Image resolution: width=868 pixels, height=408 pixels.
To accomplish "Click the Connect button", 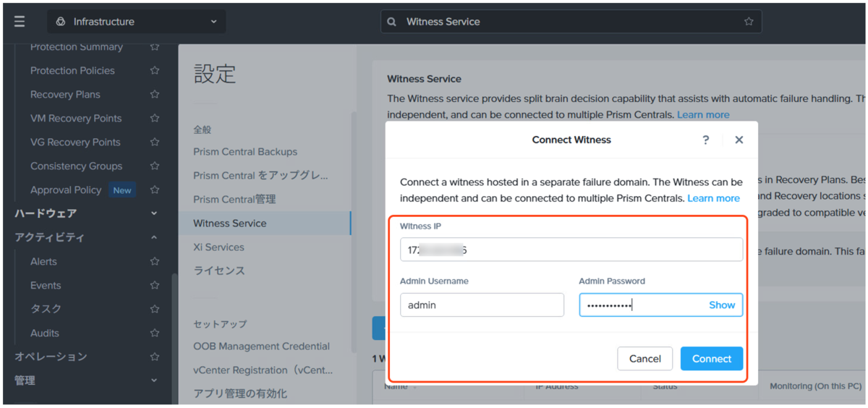I will [x=712, y=359].
